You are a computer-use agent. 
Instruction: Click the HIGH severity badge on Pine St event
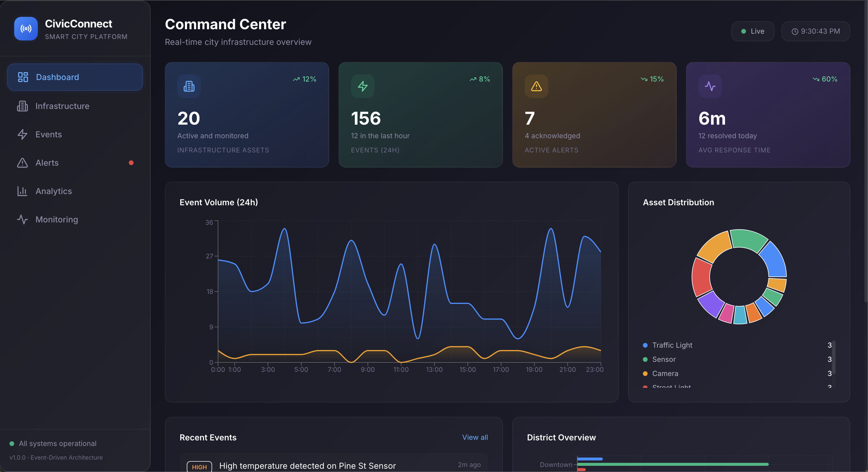click(x=199, y=466)
